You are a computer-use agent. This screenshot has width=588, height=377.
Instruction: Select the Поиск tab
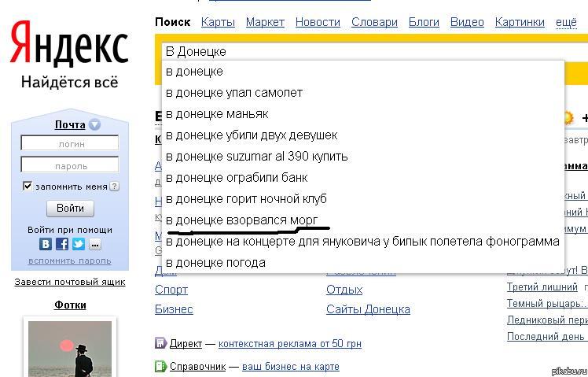click(172, 22)
